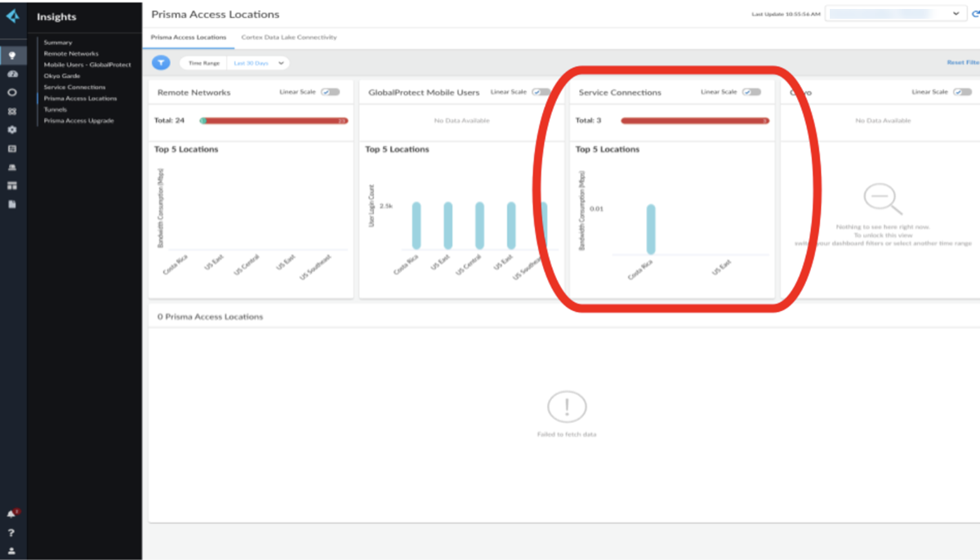The image size is (980, 560).
Task: Open the user profile icon
Action: click(x=12, y=551)
